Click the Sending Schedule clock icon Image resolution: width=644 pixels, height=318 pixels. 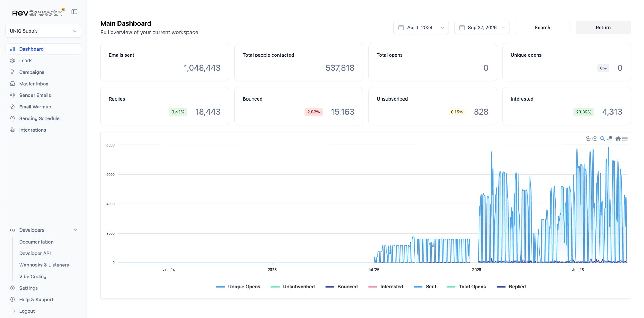coord(12,118)
